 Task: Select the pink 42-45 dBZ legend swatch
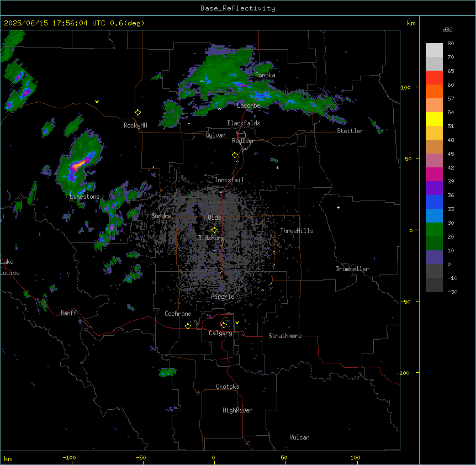[x=434, y=160]
